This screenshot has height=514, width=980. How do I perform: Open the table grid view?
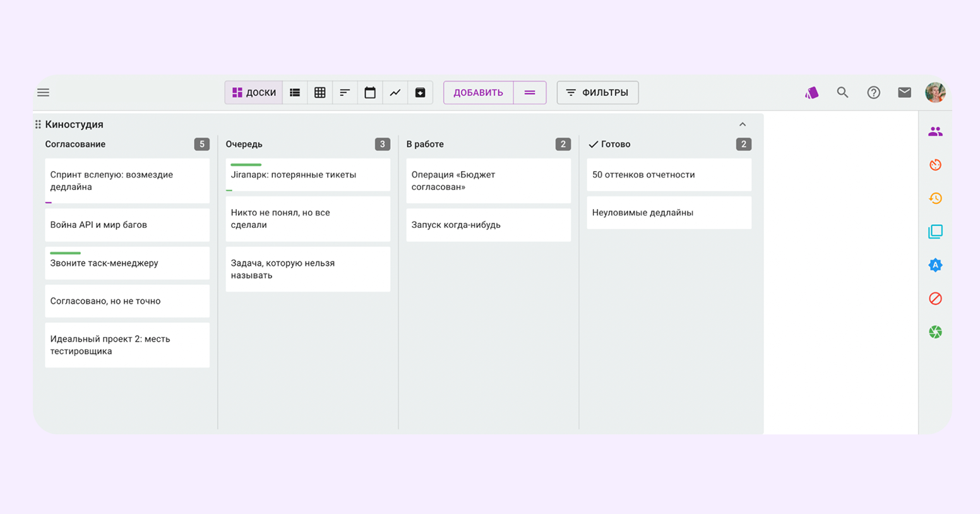(320, 92)
